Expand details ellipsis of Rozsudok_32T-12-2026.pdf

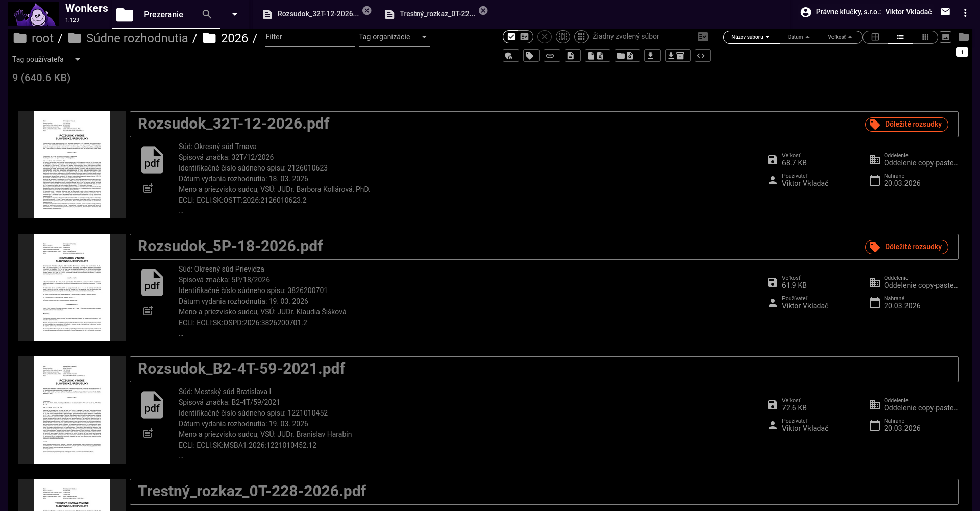pos(181,212)
